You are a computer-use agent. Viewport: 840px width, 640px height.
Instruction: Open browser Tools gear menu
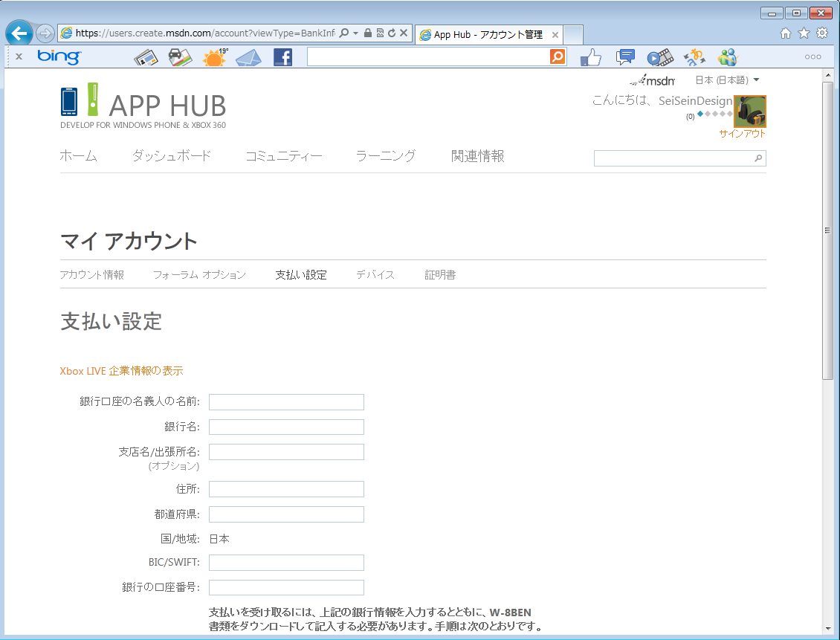pos(821,33)
